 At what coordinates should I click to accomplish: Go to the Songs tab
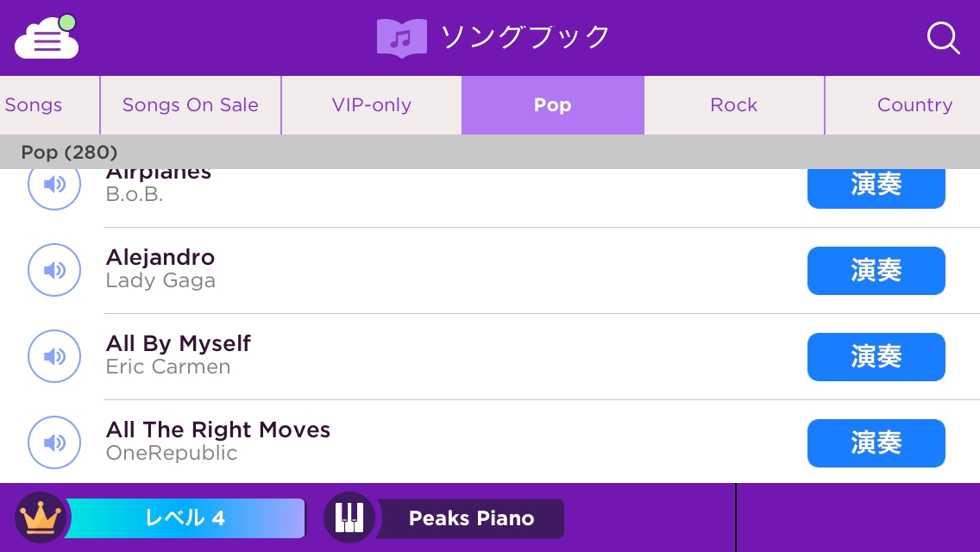(x=35, y=105)
